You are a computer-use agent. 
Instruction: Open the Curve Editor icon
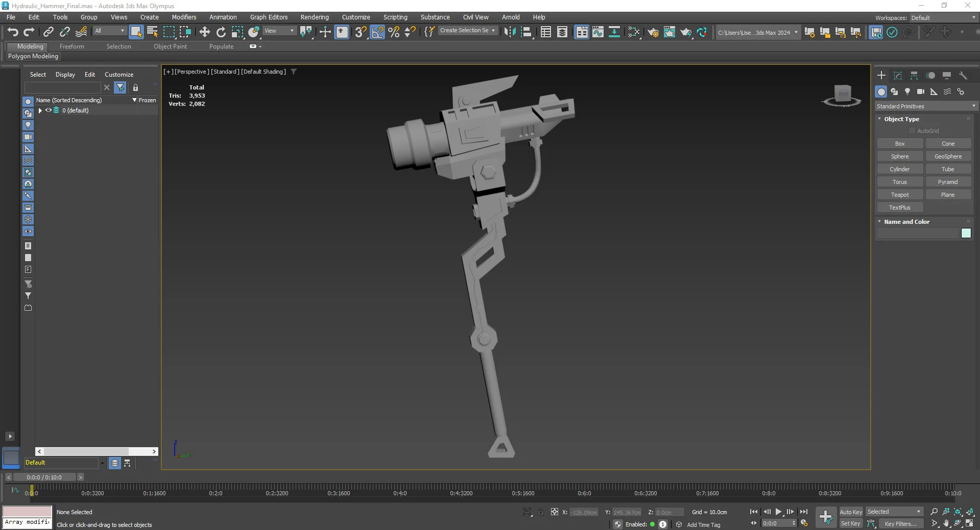click(598, 32)
